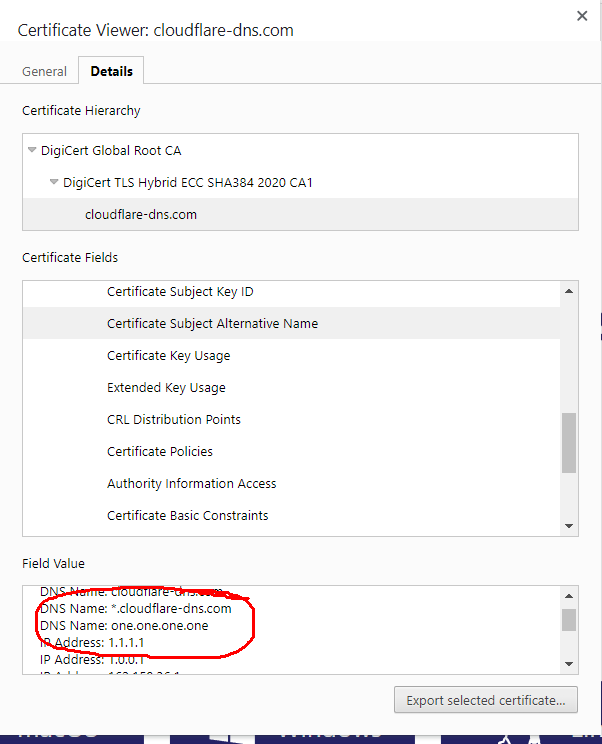Click the Certificate Fields scrollbar thumb
The height and width of the screenshot is (744, 602).
pyautogui.click(x=569, y=443)
